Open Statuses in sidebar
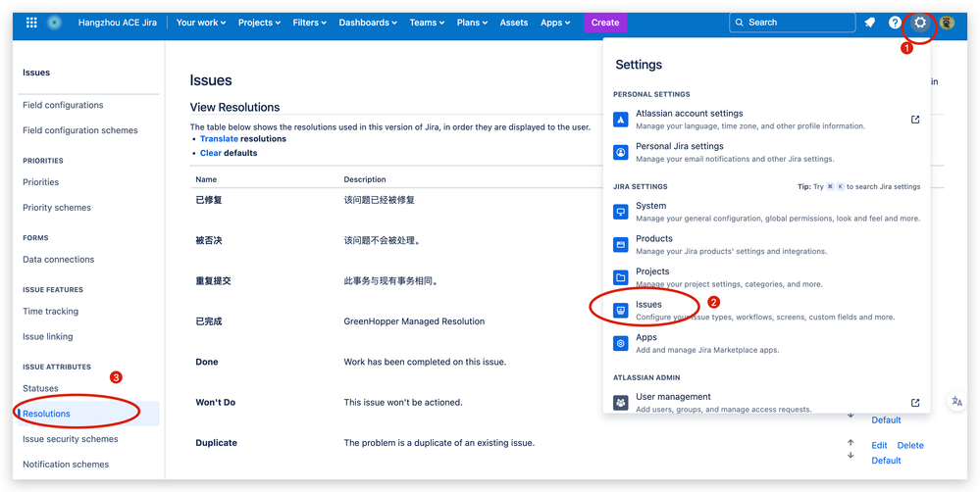The width and height of the screenshot is (980, 492). point(40,388)
